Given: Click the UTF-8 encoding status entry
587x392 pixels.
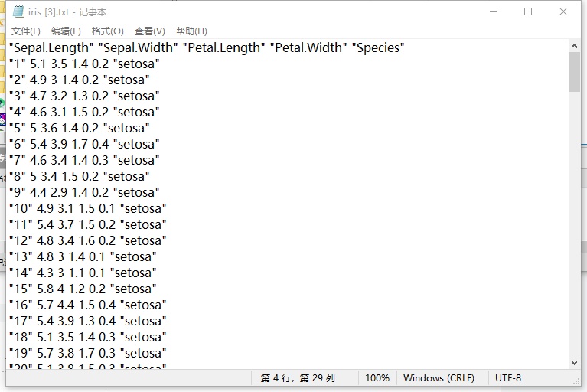Looking at the screenshot, I should point(508,378).
